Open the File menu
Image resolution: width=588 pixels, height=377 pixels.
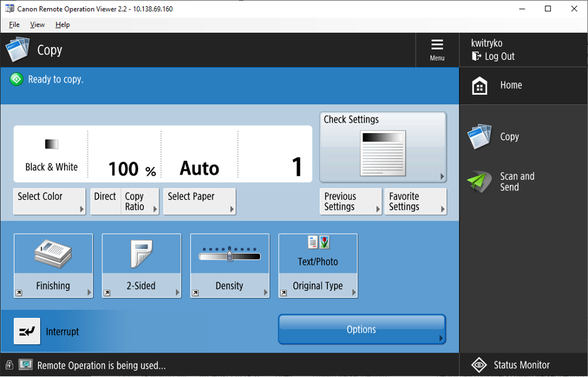pyautogui.click(x=14, y=25)
